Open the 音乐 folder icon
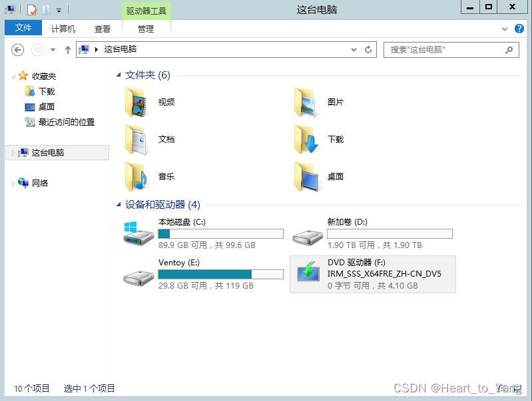This screenshot has width=532, height=401. [x=136, y=177]
